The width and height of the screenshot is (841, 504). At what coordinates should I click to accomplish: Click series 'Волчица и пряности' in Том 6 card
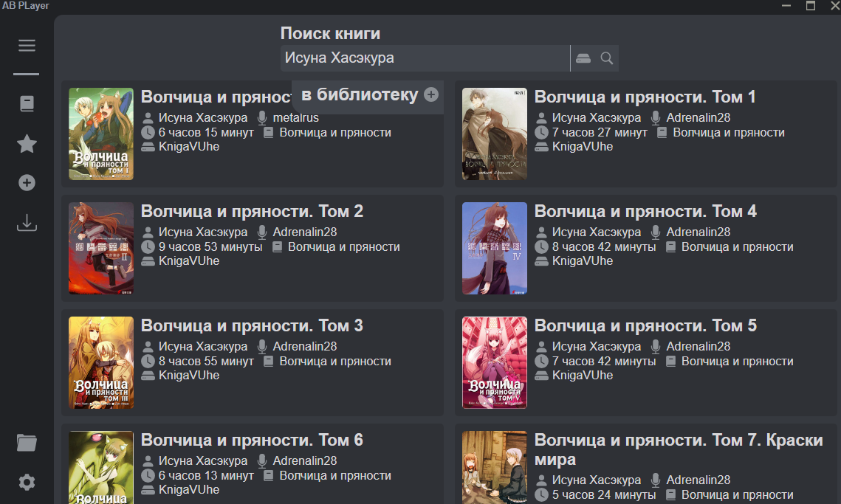click(x=335, y=475)
